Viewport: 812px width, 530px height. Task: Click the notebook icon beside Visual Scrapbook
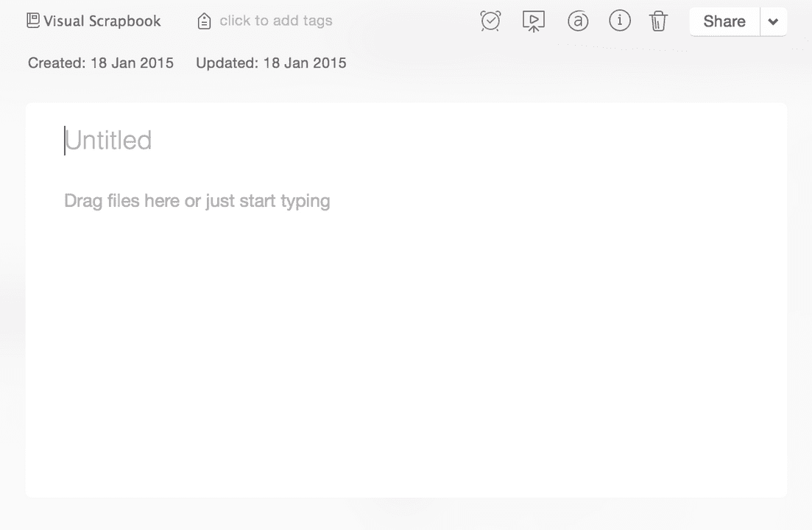(x=32, y=20)
